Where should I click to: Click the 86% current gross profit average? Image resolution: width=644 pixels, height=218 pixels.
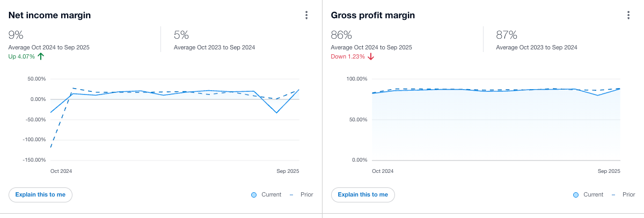(341, 35)
